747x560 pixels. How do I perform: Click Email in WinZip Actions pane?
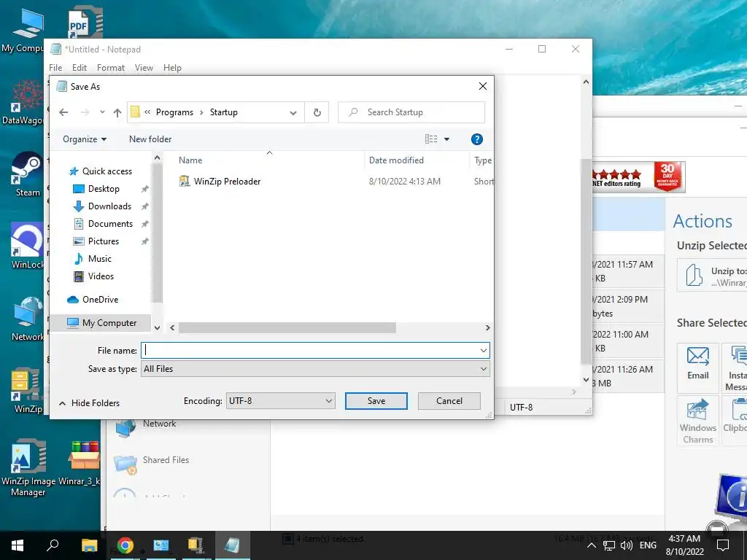pos(698,367)
